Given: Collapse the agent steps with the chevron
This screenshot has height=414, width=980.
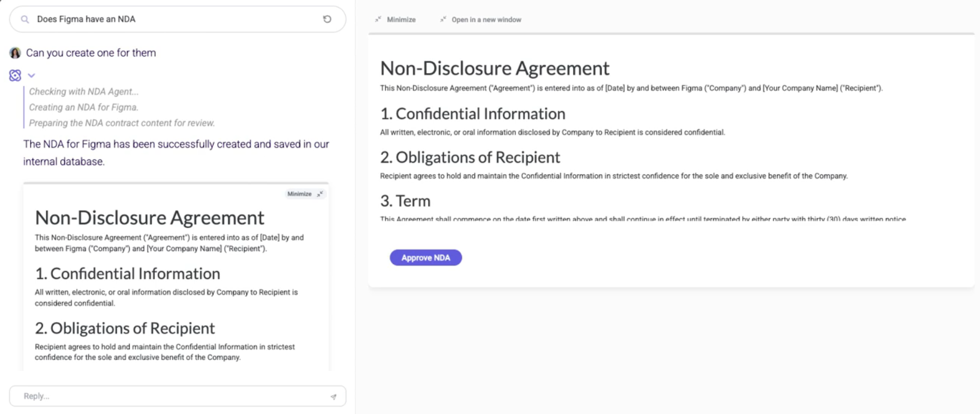Looking at the screenshot, I should click(x=31, y=76).
